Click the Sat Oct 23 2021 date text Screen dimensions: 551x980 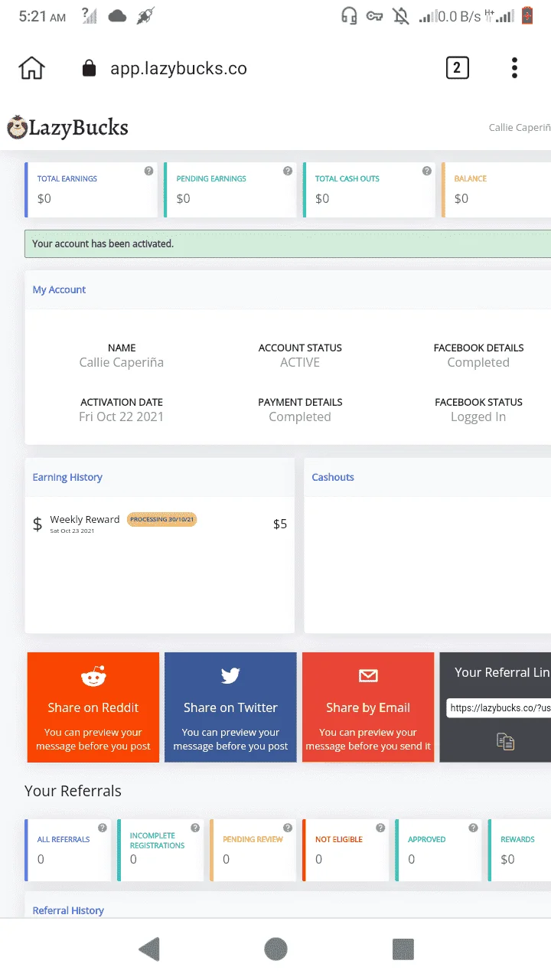72,531
